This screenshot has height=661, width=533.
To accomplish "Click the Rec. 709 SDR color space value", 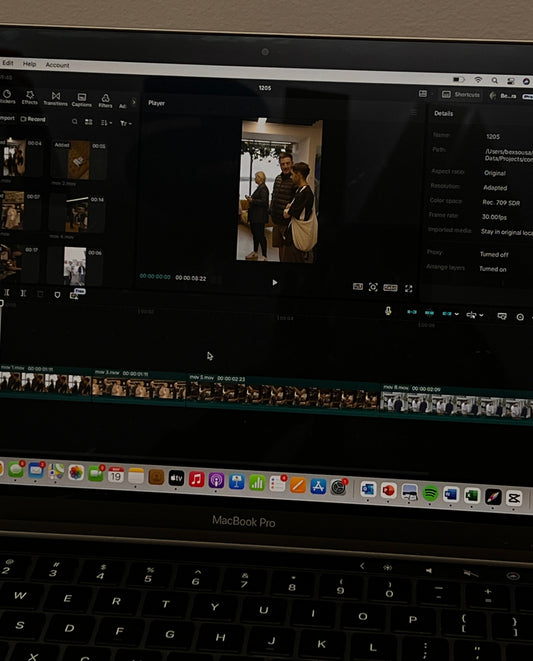I will (x=501, y=202).
